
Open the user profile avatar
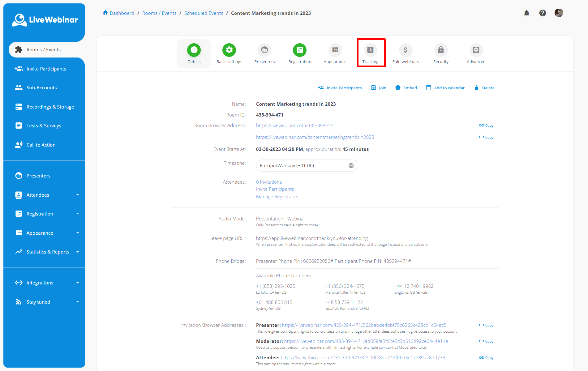click(559, 13)
